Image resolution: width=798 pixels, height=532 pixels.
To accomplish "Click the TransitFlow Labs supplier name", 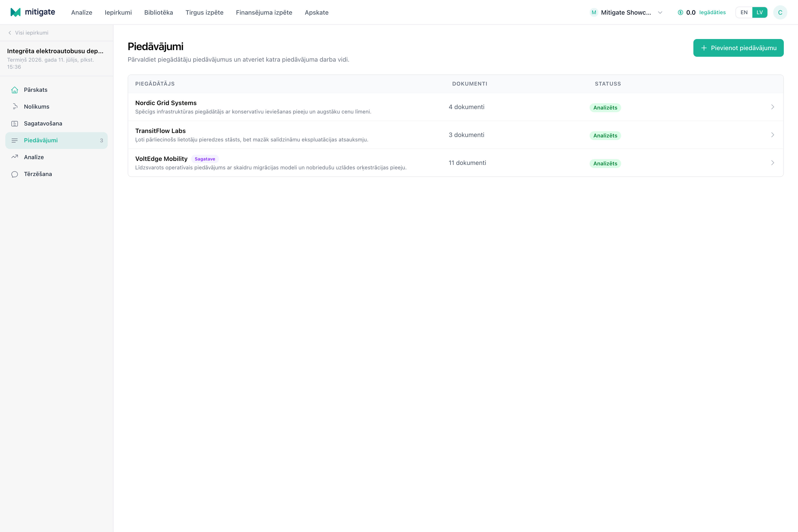I will [x=160, y=131].
